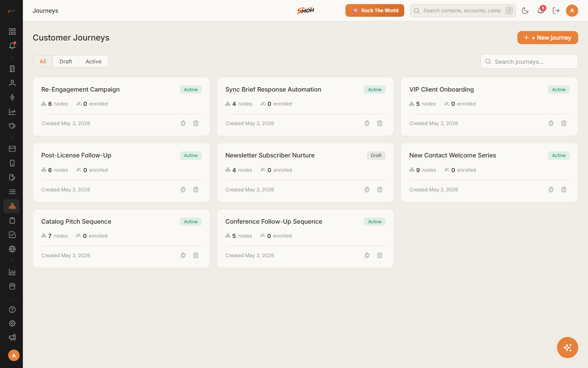Delete the Re-Engagement Campaign journey

click(196, 123)
